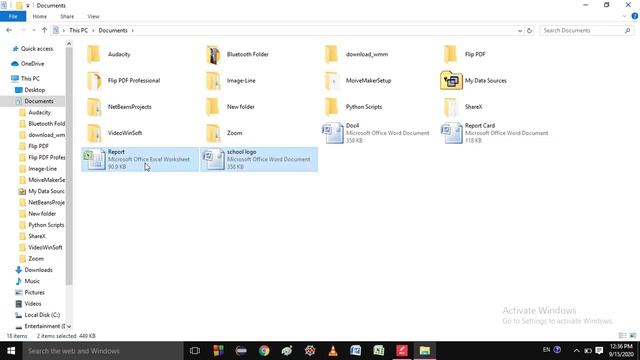Screen dimensions: 640x360
Task: Select Music in navigation pane
Action: (x=32, y=281)
